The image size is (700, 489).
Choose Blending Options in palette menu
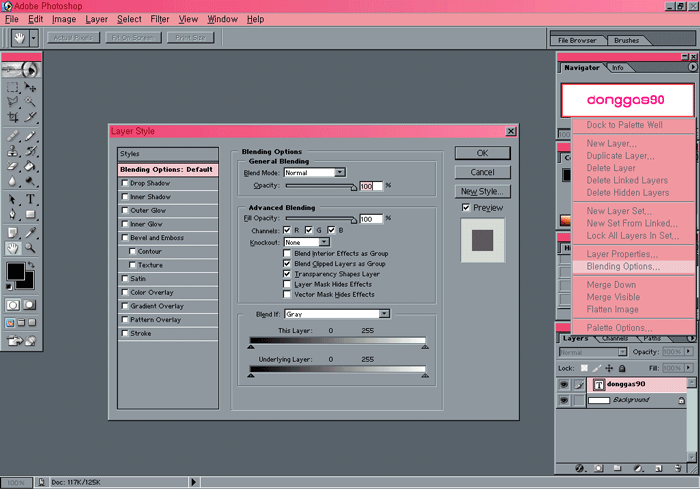633,267
